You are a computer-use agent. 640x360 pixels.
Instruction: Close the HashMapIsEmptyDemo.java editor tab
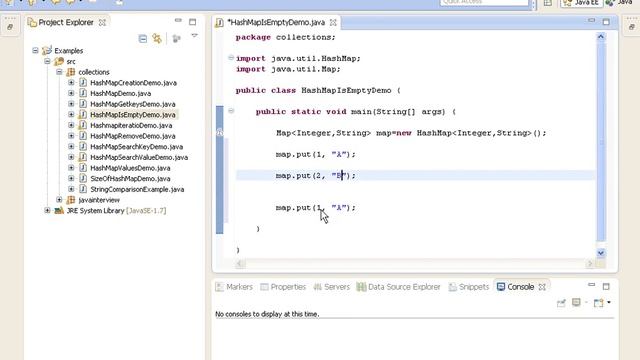point(333,22)
